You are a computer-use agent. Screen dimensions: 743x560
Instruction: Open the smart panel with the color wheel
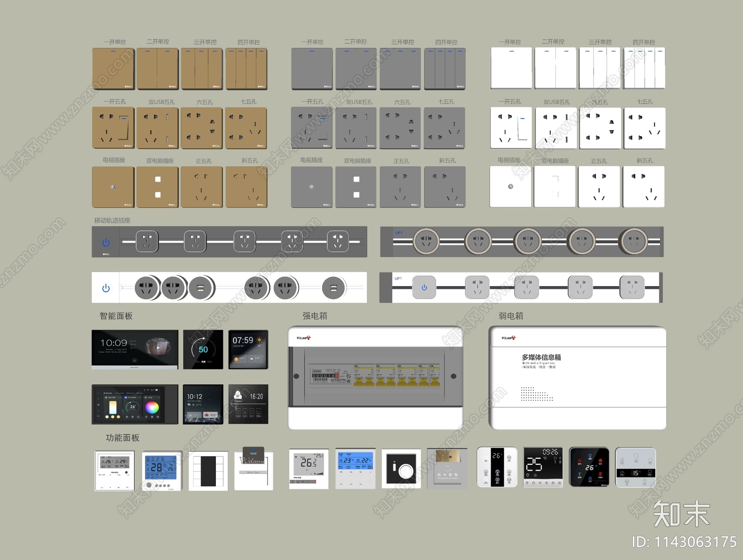tap(135, 404)
